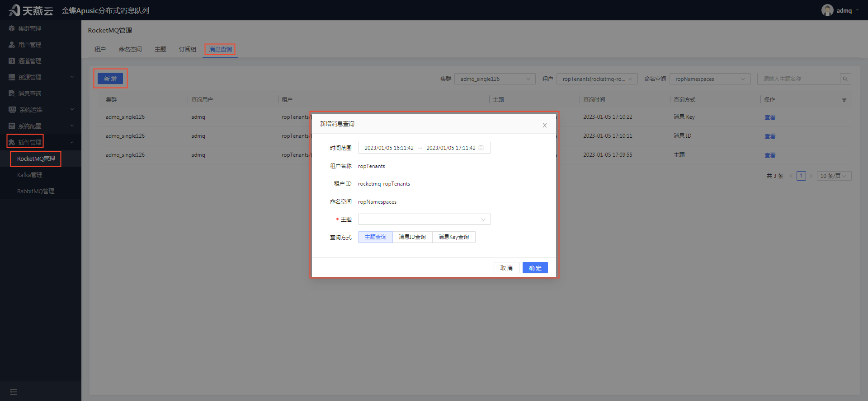This screenshot has height=401, width=868.
Task: Open the 消息查询 sidebar menu
Action: (x=41, y=93)
